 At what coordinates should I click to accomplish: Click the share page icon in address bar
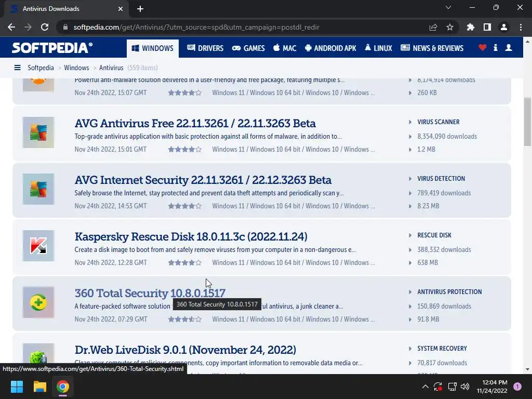pos(433,27)
